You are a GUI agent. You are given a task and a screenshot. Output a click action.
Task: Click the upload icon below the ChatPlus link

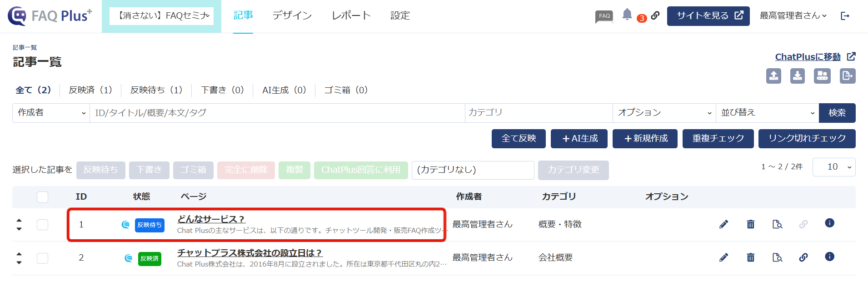click(773, 76)
